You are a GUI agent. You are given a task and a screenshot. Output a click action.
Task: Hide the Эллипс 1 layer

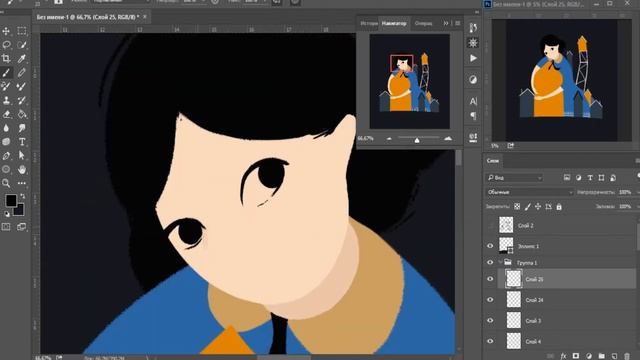490,246
